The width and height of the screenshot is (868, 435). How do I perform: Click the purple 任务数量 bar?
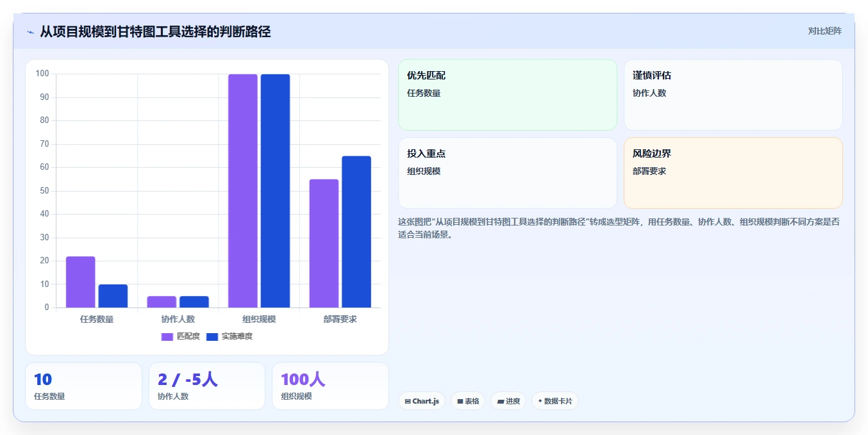(81, 282)
